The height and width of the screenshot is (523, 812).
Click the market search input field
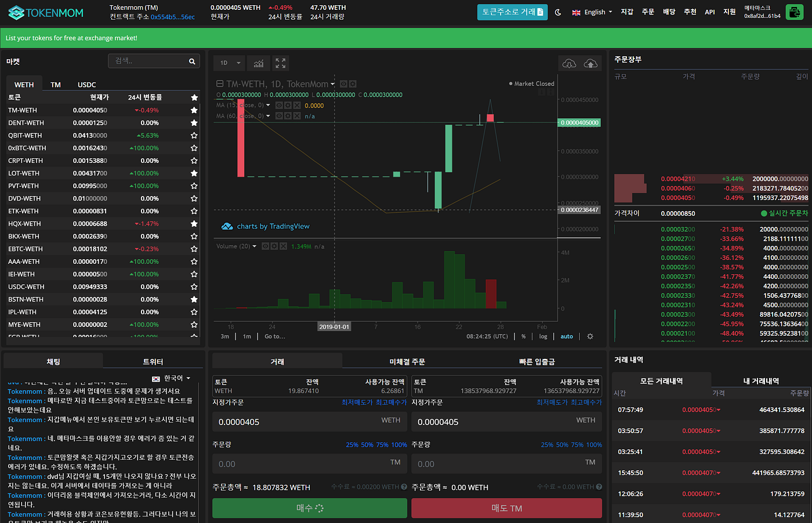[x=154, y=61]
